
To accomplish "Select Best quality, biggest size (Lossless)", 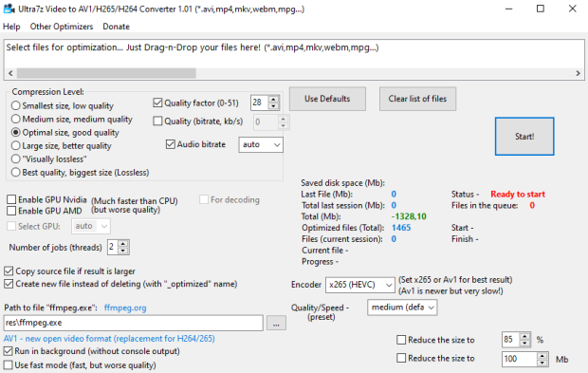I will coord(81,172).
